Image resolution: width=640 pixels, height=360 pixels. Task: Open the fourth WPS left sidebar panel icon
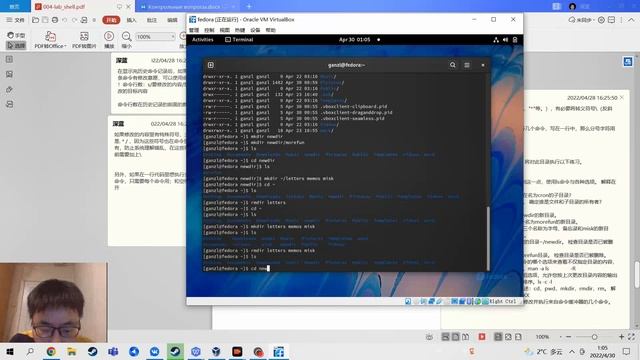(x=9, y=104)
